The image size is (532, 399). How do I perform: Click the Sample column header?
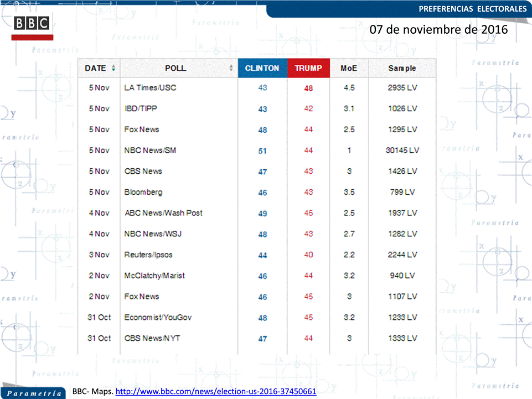(402, 68)
